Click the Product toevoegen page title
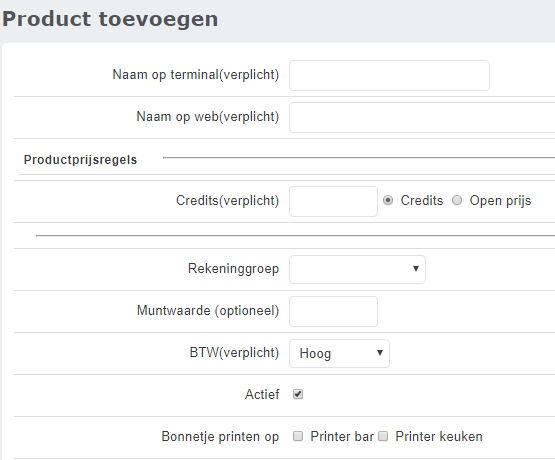 (x=110, y=19)
